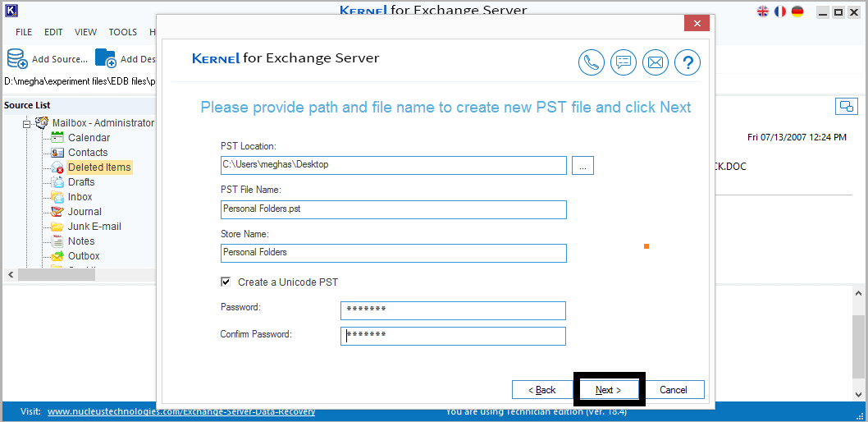Click the Next > button

(x=609, y=390)
